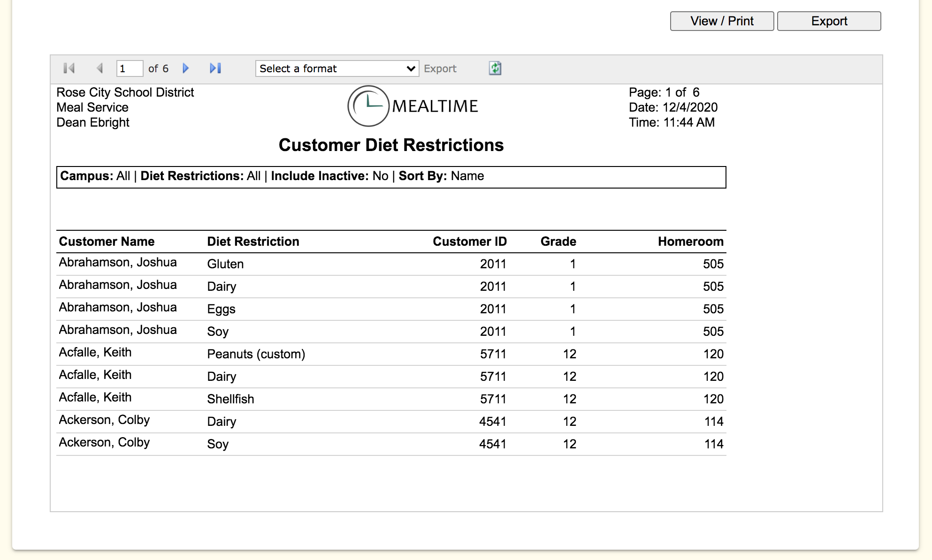The height and width of the screenshot is (560, 932).
Task: Jump to the last report page
Action: 215,68
